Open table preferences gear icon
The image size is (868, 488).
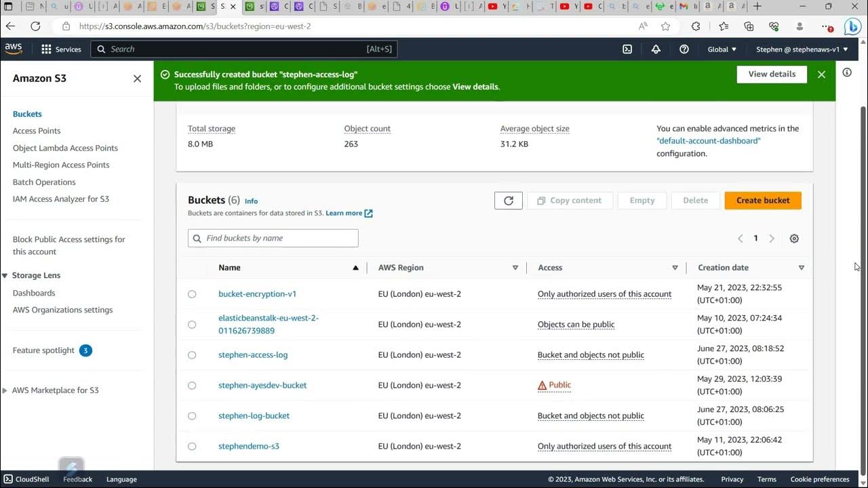click(x=794, y=239)
